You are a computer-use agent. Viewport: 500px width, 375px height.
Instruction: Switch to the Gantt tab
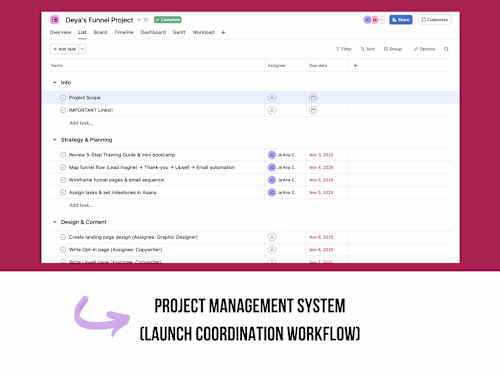[179, 32]
